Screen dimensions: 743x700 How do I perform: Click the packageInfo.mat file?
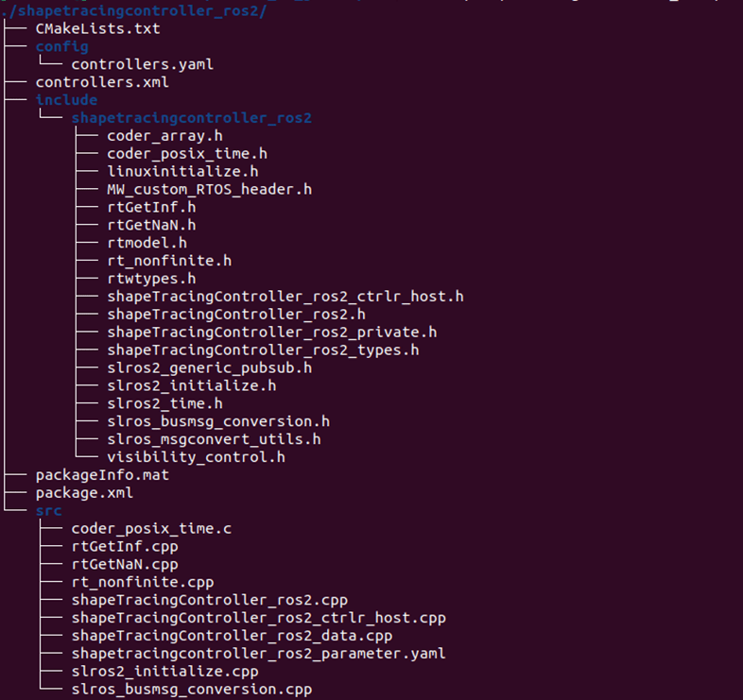click(x=102, y=475)
